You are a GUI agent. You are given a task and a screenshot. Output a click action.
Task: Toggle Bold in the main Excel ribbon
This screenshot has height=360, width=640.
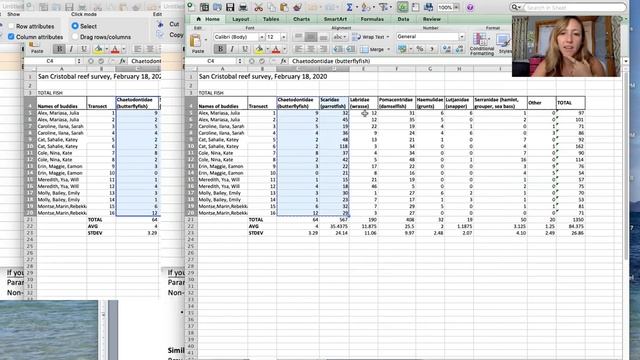pyautogui.click(x=220, y=49)
